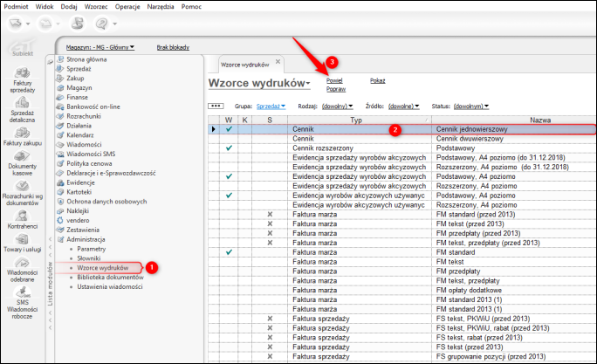
Task: Select Administracja in module list
Action: click(86, 239)
